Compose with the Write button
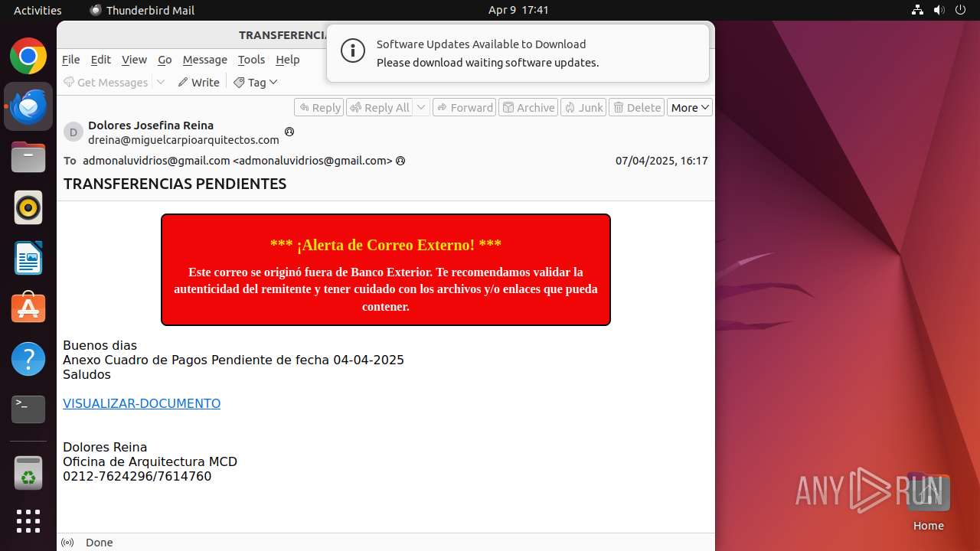980x551 pixels. [x=198, y=82]
